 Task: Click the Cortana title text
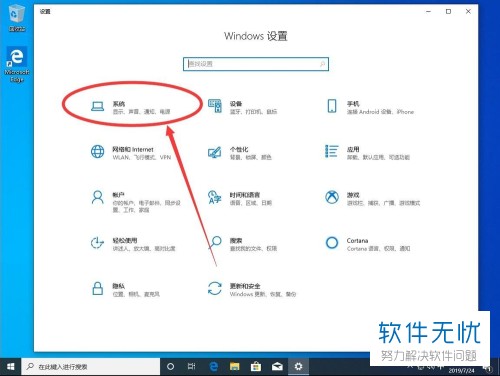tap(357, 240)
